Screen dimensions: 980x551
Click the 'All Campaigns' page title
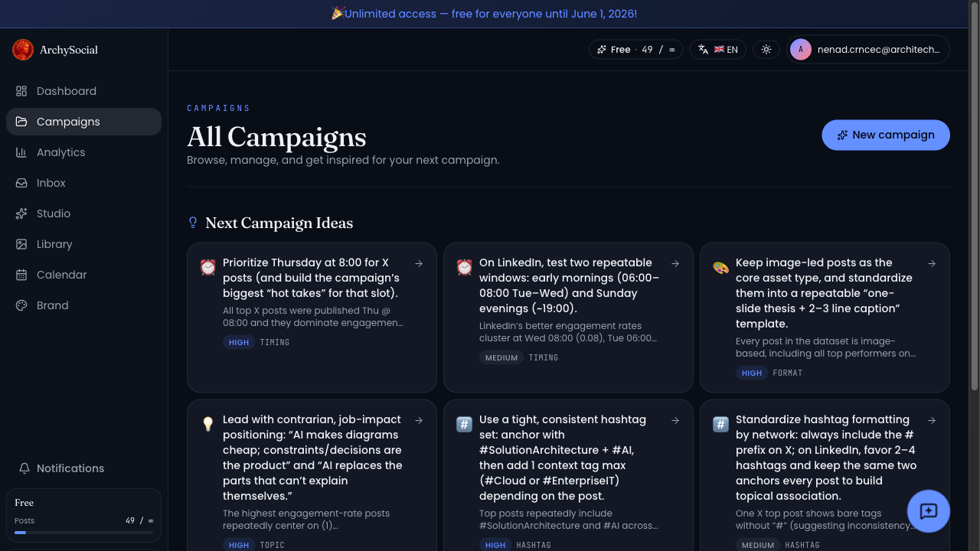[x=276, y=137]
